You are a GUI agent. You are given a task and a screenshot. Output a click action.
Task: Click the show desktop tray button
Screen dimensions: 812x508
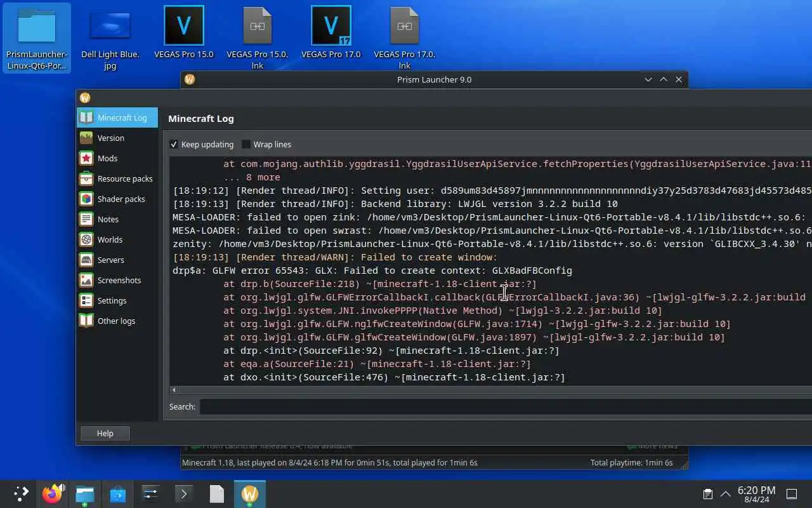(x=792, y=494)
